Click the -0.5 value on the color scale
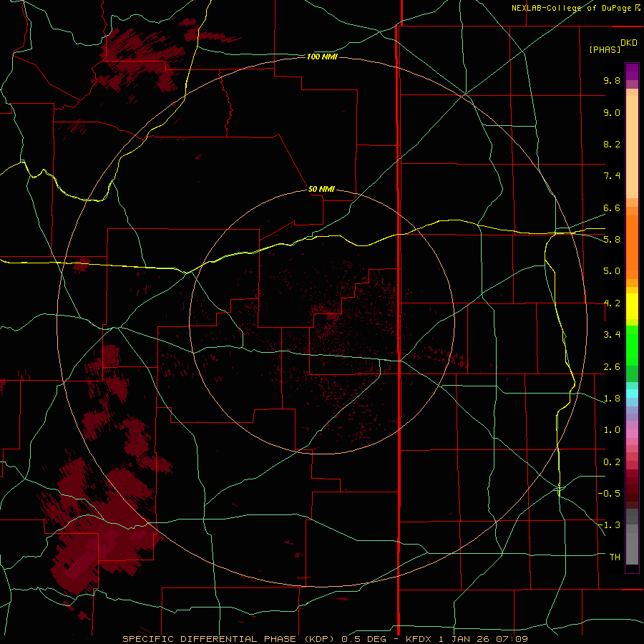Screen dimensions: 644x644 click(609, 494)
